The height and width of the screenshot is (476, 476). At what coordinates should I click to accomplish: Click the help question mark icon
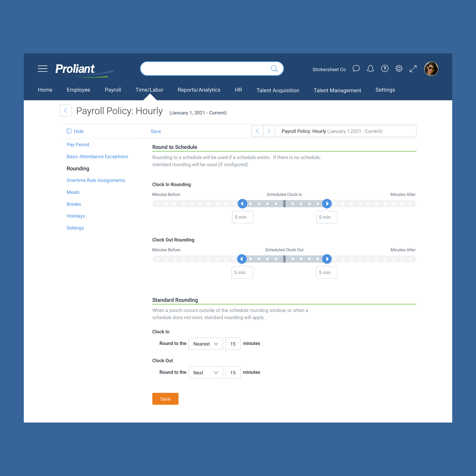385,69
